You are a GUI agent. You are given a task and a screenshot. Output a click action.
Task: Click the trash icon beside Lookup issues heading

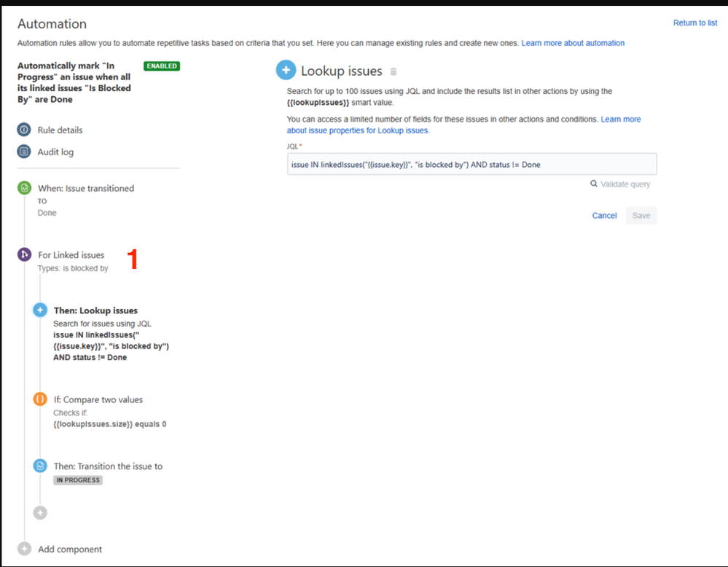394,71
